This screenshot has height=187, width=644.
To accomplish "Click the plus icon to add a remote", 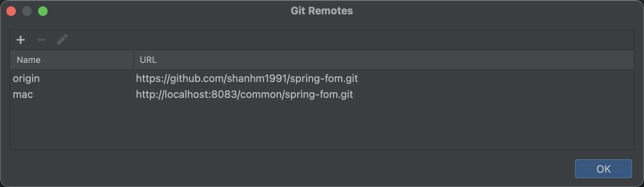I will click(x=21, y=40).
